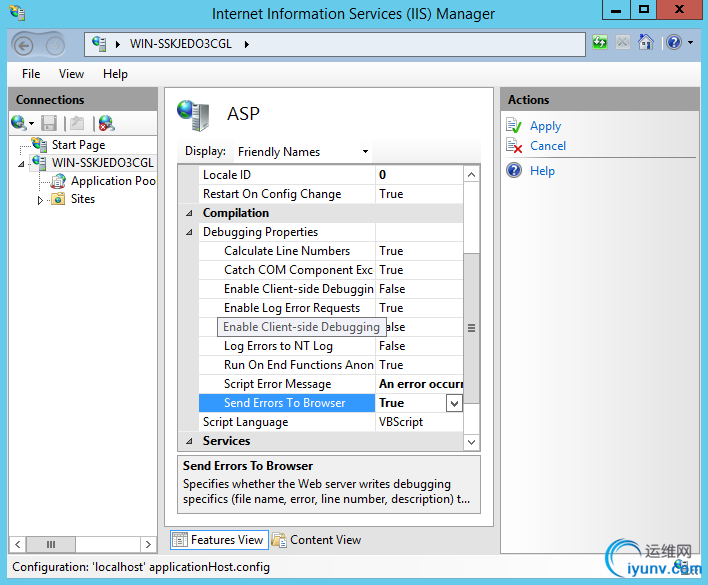The width and height of the screenshot is (708, 585).
Task: Click the Connections horizontal scrollbar thumb
Action: pos(51,544)
